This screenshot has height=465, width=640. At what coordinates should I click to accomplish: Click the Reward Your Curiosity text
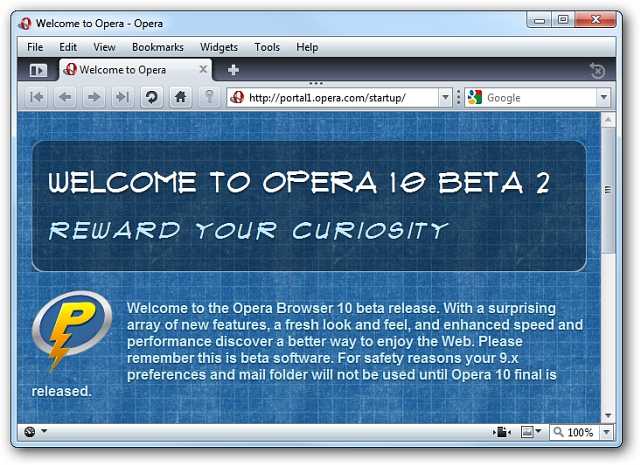[x=249, y=231]
